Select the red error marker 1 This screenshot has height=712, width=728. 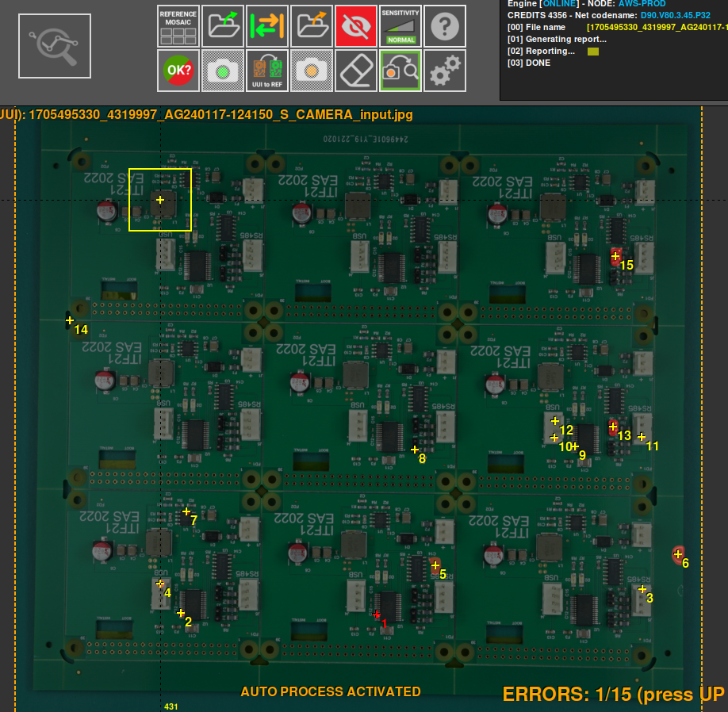coord(377,614)
